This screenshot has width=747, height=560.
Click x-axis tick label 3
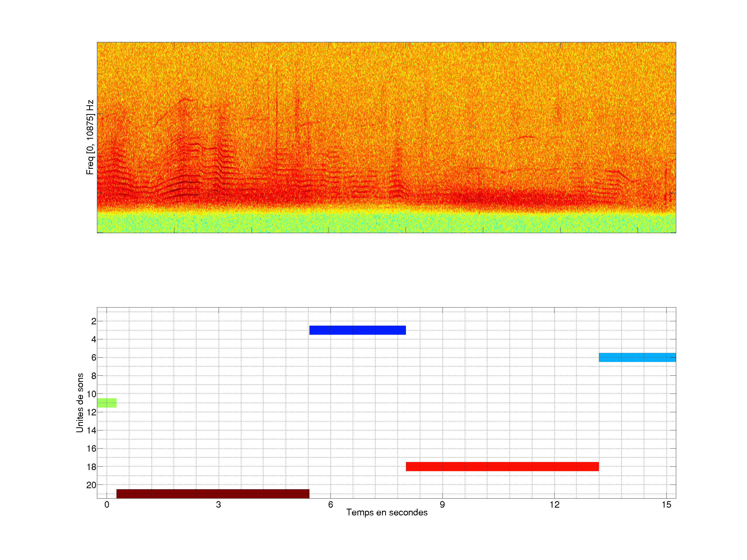218,505
